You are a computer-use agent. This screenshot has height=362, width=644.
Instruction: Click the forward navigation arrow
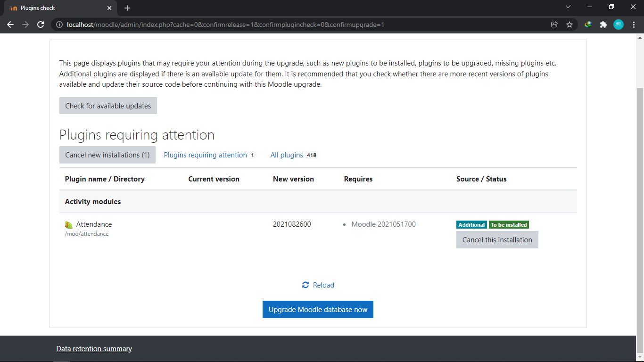coord(25,25)
